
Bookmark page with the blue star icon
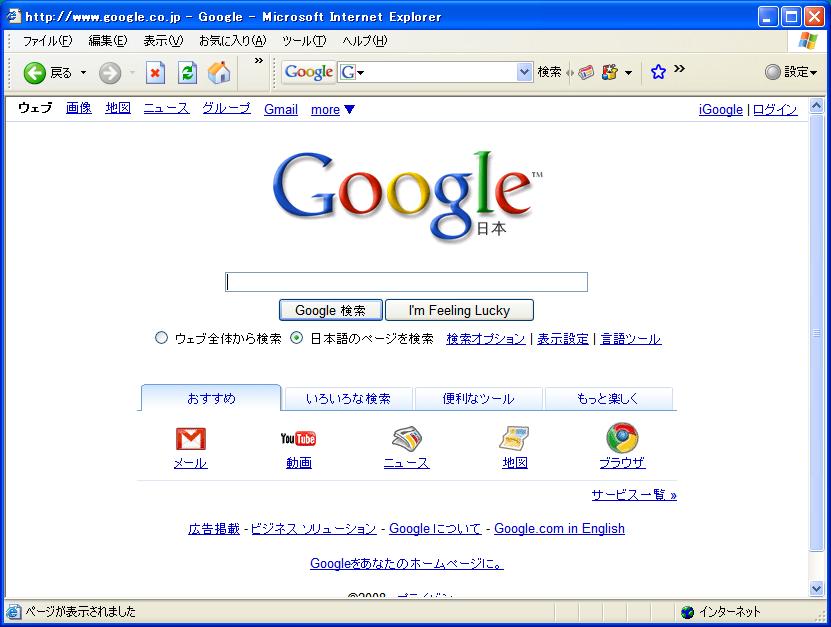(658, 72)
